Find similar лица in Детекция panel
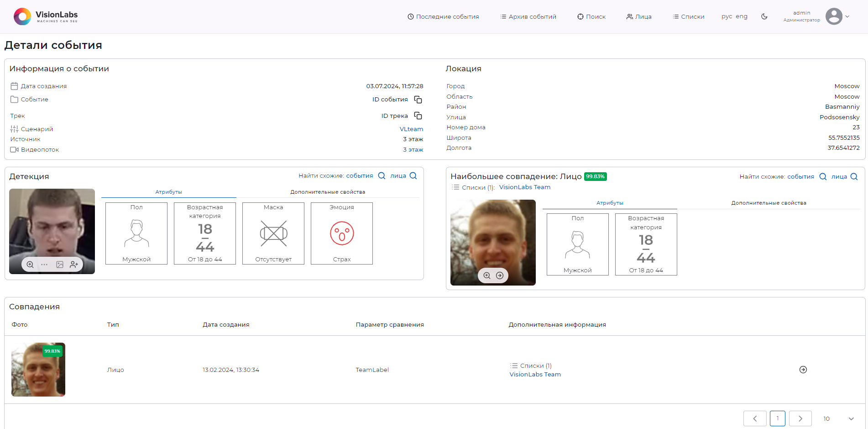This screenshot has height=429, width=868. coord(398,176)
